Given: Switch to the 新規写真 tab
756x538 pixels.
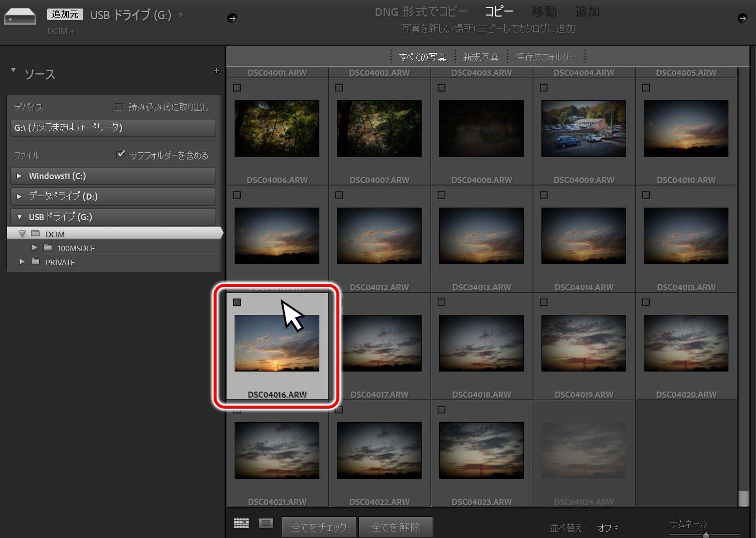Looking at the screenshot, I should pos(481,57).
